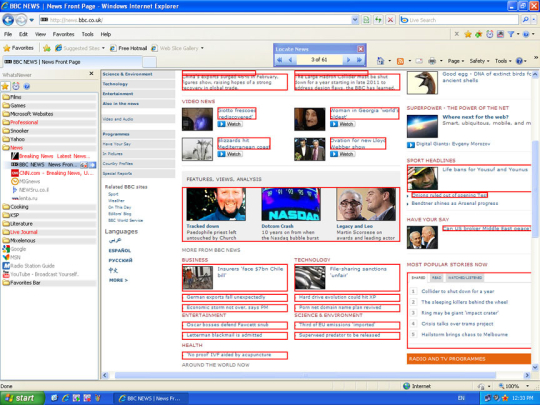Go to previous item in Locate News

(290, 60)
